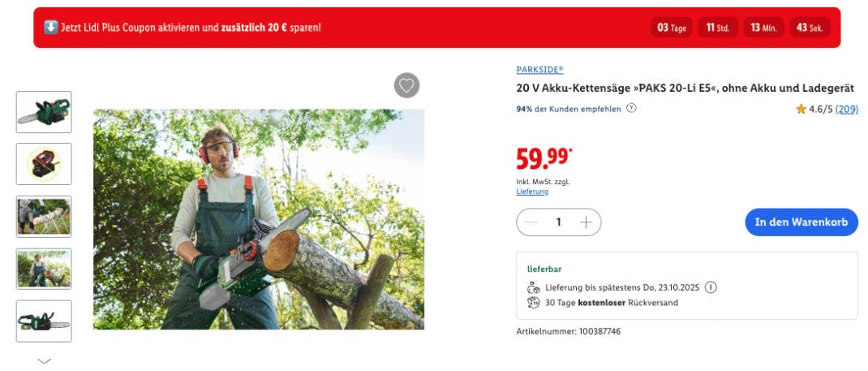Viewport: 868px width, 371px height.
Task: Add product to wishlist with heart icon
Action: (x=406, y=85)
